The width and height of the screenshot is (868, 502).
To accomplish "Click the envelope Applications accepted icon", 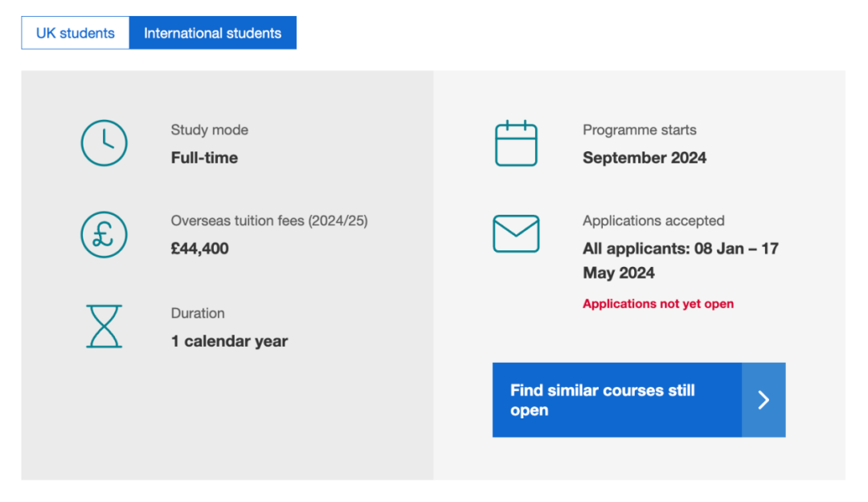I will (516, 233).
